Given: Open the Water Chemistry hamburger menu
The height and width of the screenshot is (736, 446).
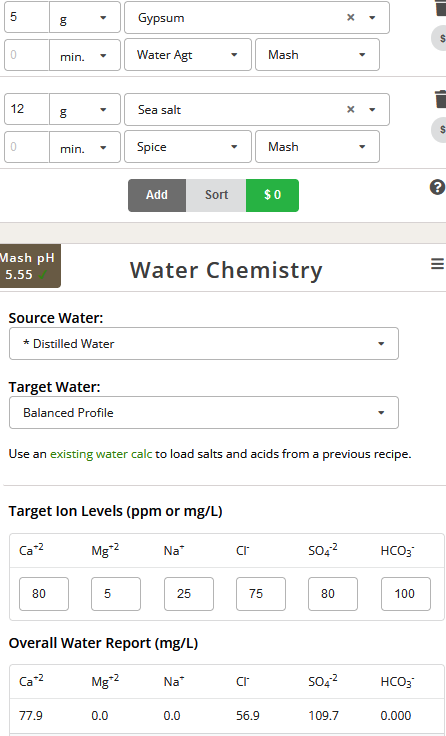Looking at the screenshot, I should coord(437,264).
